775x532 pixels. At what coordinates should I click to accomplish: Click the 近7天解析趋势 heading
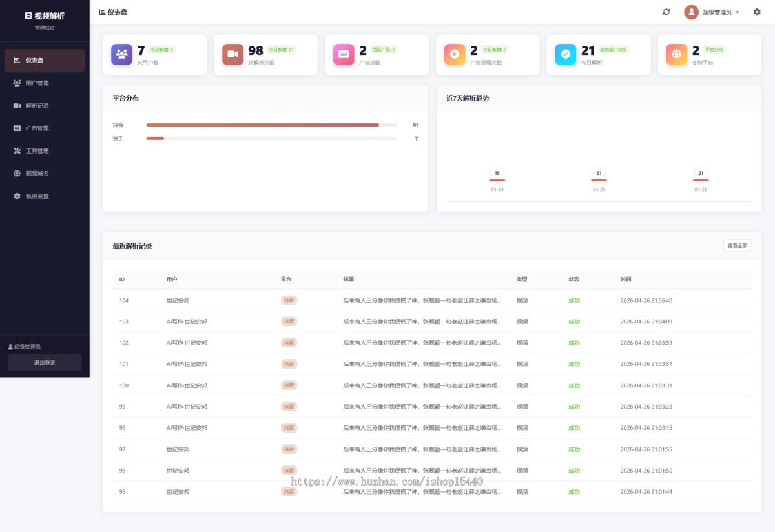(x=468, y=98)
